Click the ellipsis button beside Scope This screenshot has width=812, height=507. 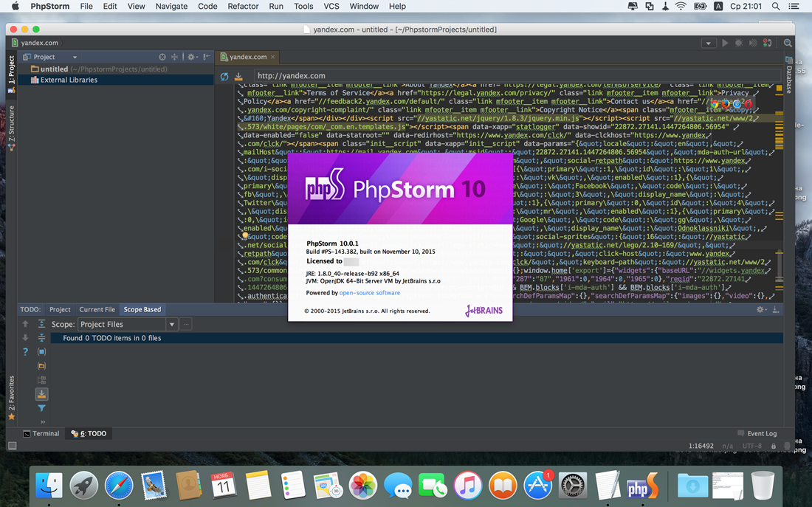click(x=186, y=324)
